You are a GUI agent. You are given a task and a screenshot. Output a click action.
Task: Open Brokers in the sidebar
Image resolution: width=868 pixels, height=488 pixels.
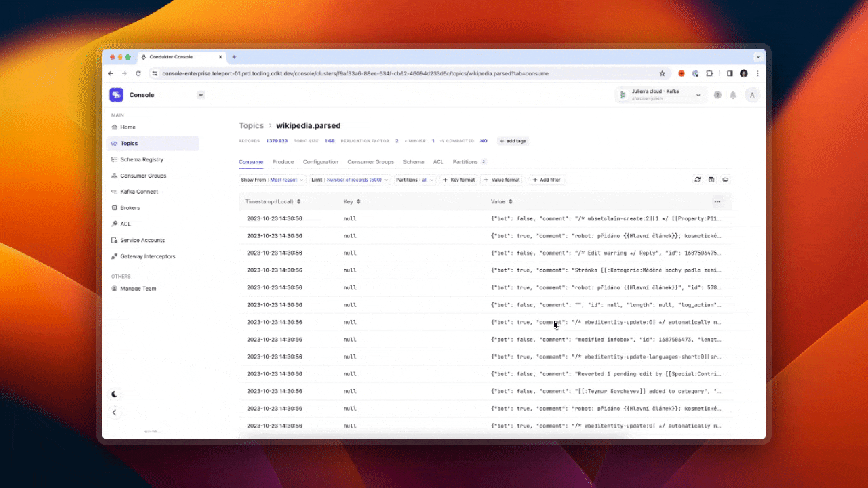tap(153, 208)
